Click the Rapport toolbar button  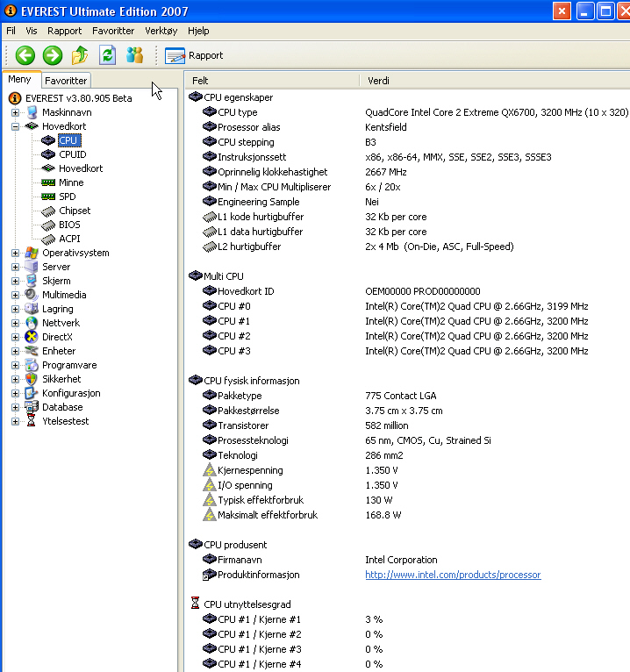point(194,56)
